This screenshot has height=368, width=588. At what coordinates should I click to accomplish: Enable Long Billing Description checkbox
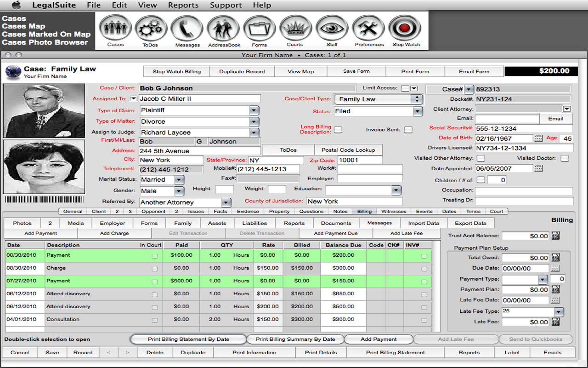[x=338, y=130]
